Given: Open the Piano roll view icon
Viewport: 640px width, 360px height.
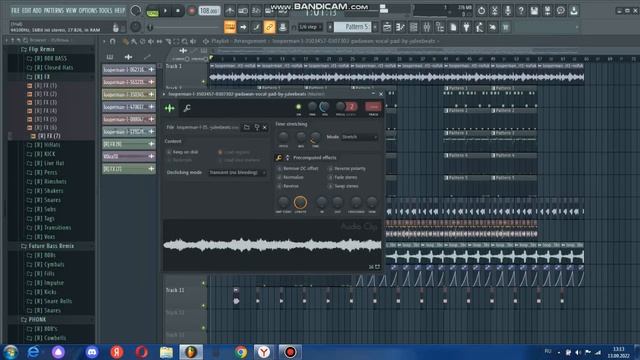Looking at the screenshot, I should pos(400,27).
